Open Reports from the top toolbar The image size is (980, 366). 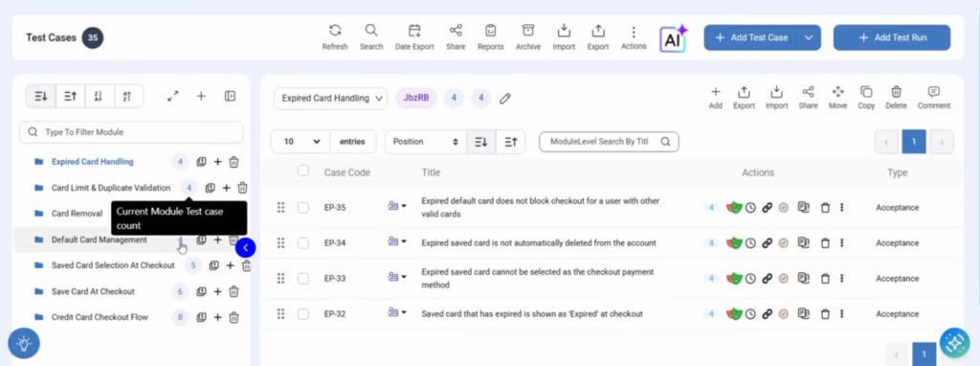491,31
